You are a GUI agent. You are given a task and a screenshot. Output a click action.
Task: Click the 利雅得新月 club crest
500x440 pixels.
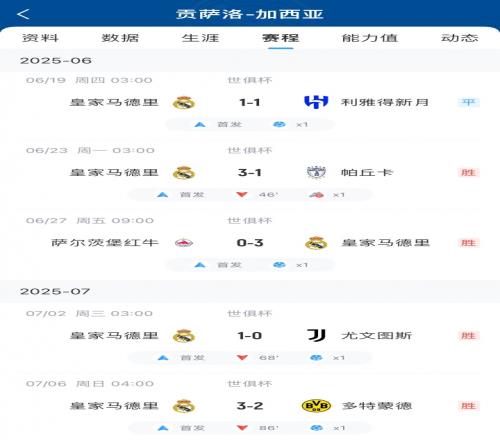tap(316, 102)
